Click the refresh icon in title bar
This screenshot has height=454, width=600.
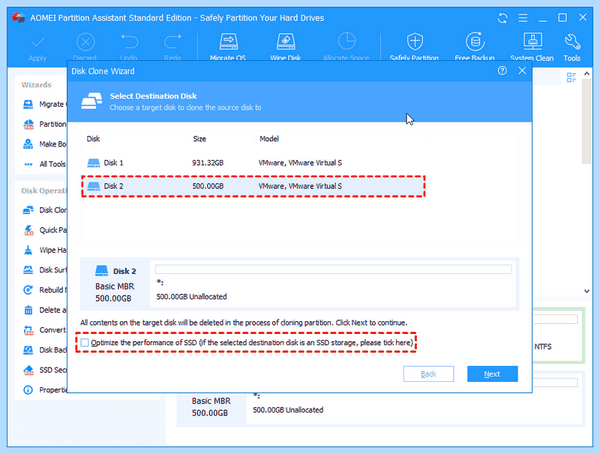(x=502, y=18)
